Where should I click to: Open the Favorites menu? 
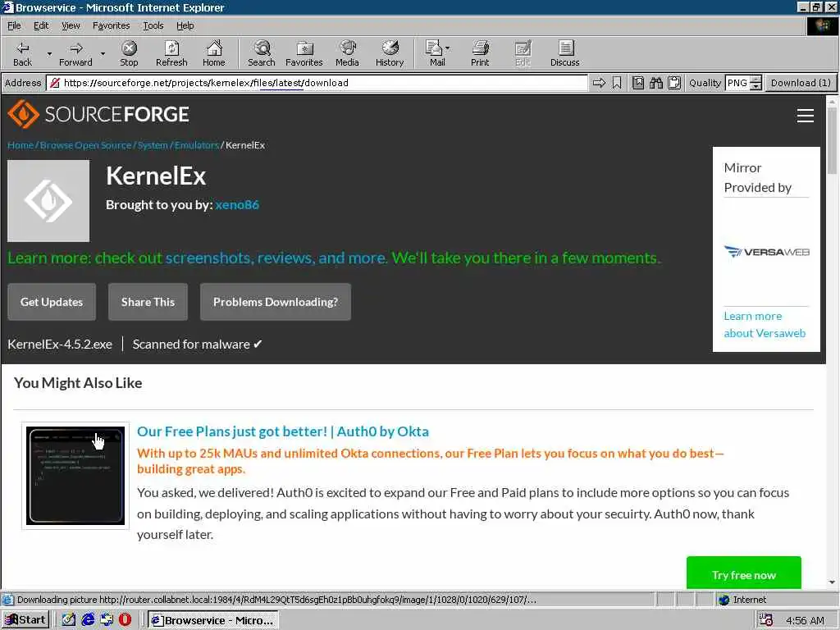point(111,25)
